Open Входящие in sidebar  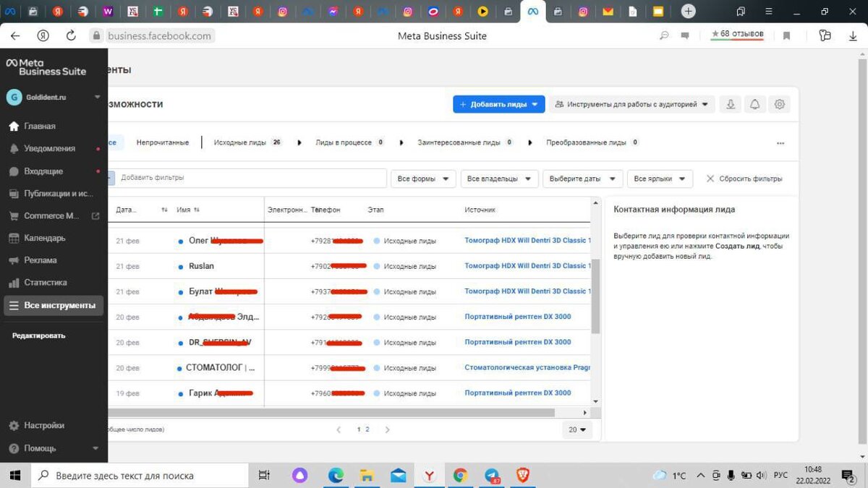coord(43,171)
